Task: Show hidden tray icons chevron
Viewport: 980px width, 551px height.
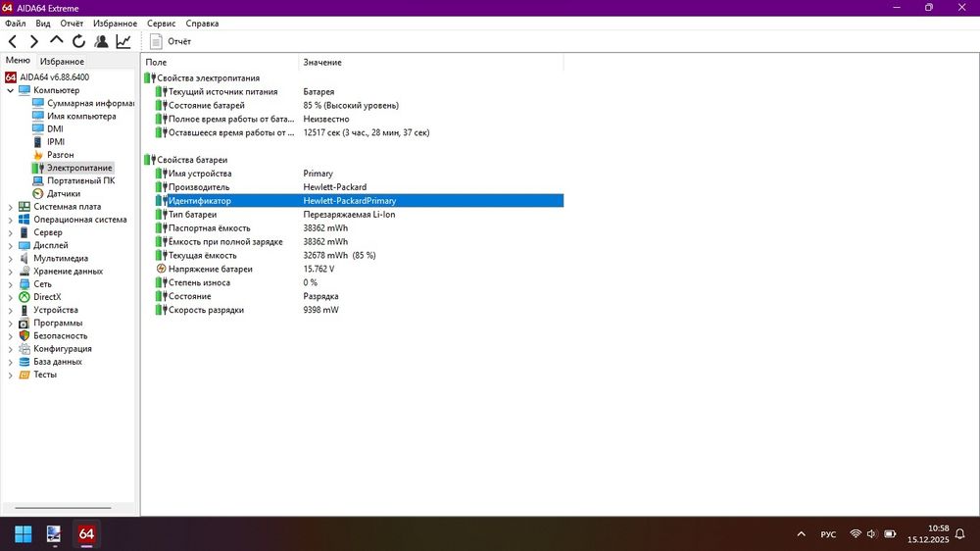Action: click(x=802, y=534)
